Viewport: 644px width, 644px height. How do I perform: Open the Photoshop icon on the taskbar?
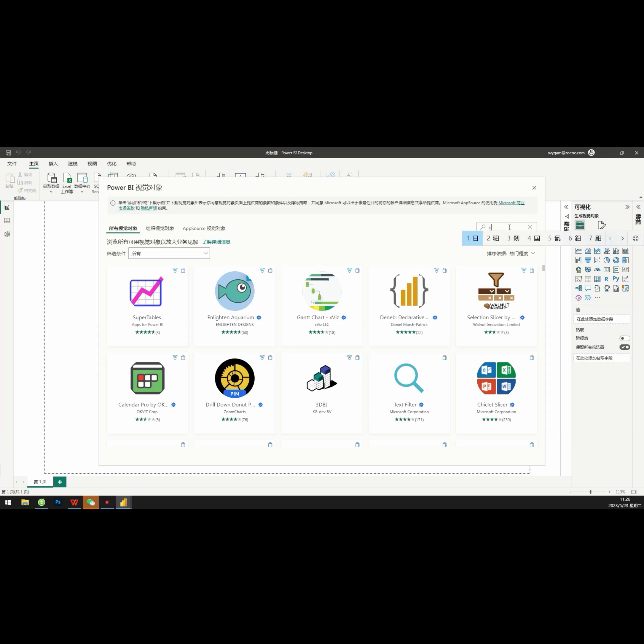[58, 502]
